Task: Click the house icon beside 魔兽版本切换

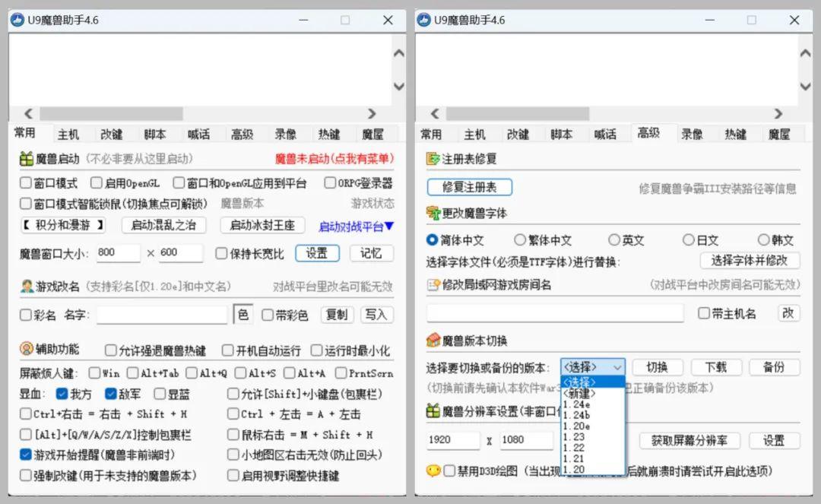Action: (x=433, y=340)
